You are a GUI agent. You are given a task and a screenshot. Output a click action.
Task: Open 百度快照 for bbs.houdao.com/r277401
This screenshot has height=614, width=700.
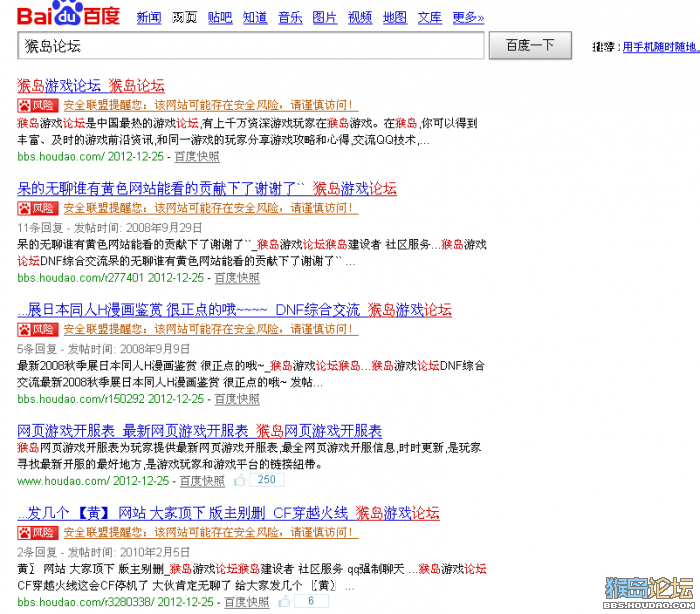[x=237, y=278]
